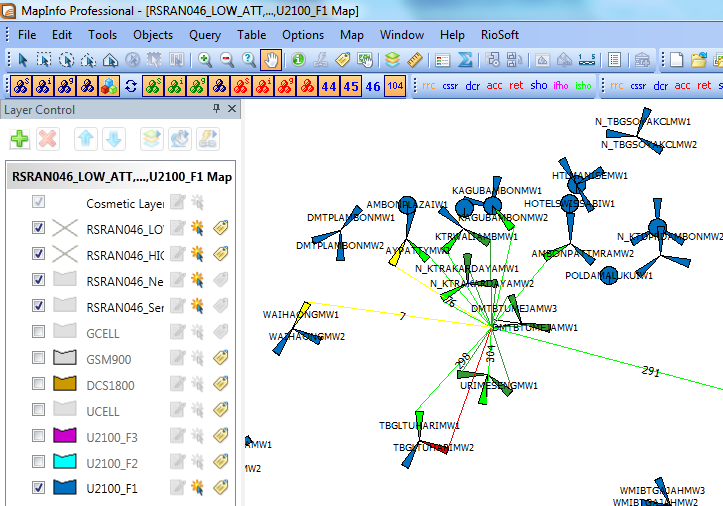Click the sho button
Screen dimensions: 723x506
click(x=539, y=86)
